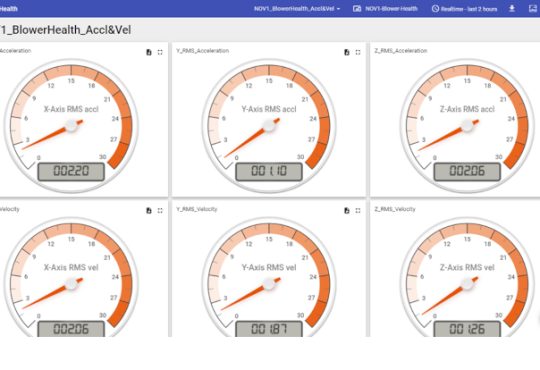This screenshot has width=540, height=370.
Task: Open the NOV1_BlowerHealth_Accl&Vel state dropdown
Action: click(x=297, y=9)
